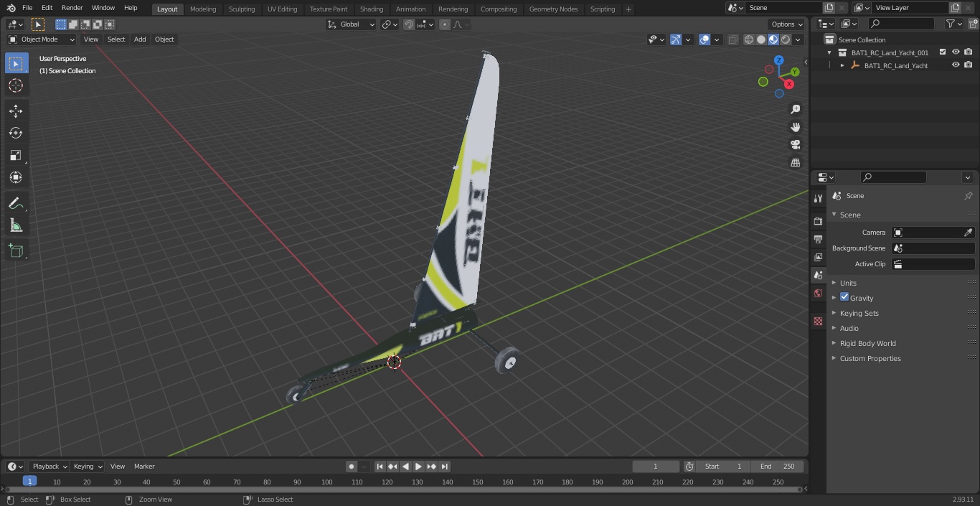Switch to the Modeling workspace tab
980x506 pixels.
[203, 9]
